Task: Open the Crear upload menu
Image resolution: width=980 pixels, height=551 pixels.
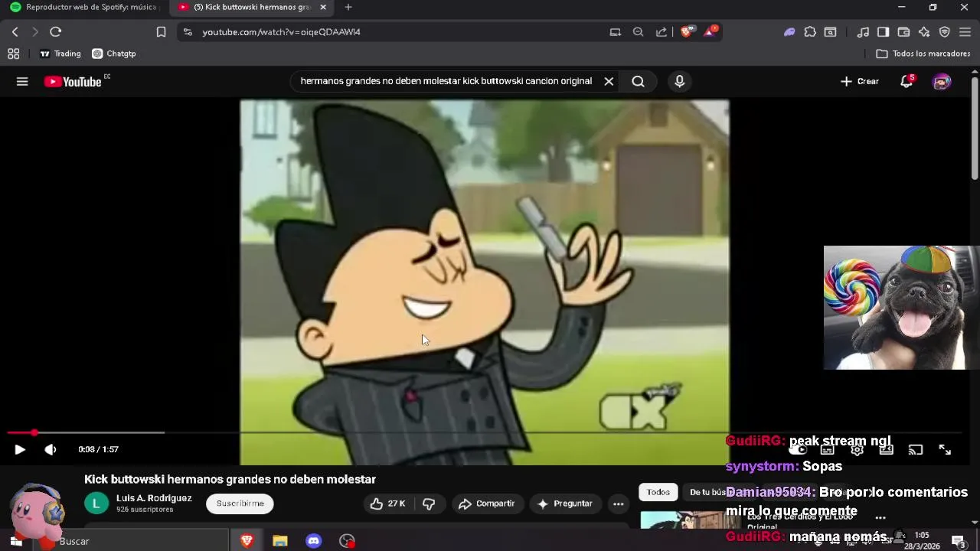Action: click(x=859, y=81)
